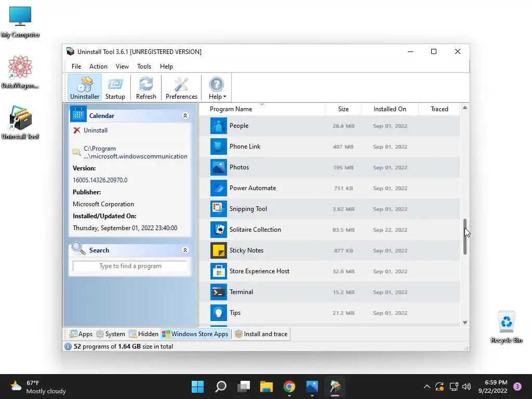This screenshot has width=532, height=399.
Task: Sort list by Size column
Action: (x=343, y=109)
